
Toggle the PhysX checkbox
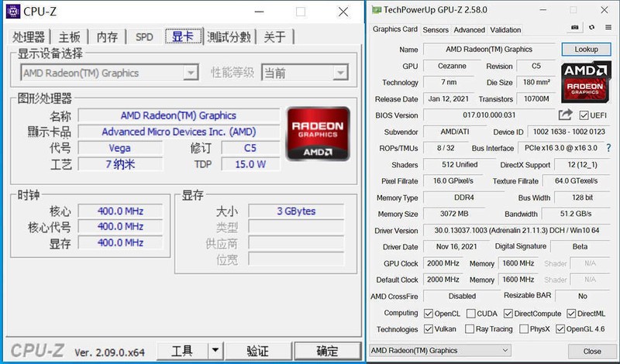pyautogui.click(x=524, y=329)
